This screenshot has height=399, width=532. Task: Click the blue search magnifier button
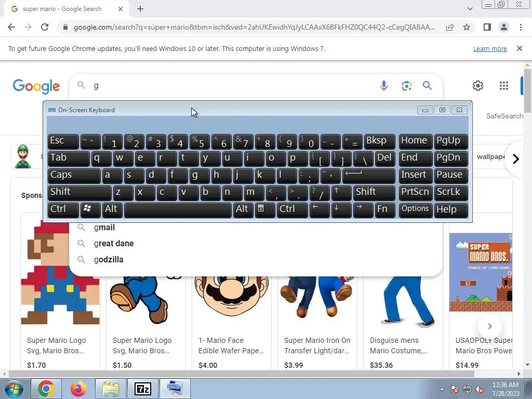(427, 86)
